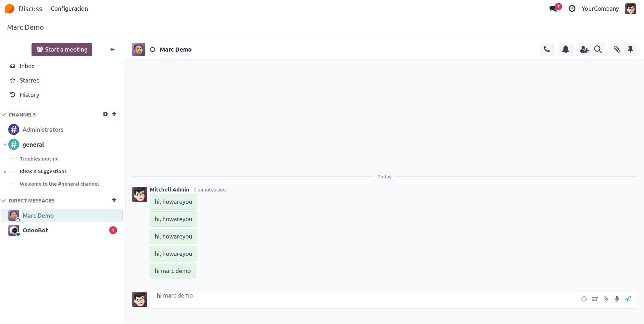Open the GIF picker in composer
The image size is (644, 324).
pos(595,299)
